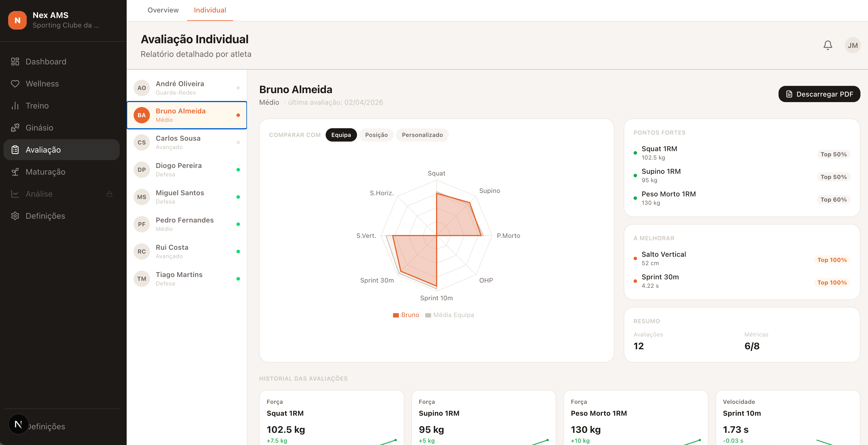Choose Personalizado comparison mode
The image size is (868, 445).
(422, 135)
